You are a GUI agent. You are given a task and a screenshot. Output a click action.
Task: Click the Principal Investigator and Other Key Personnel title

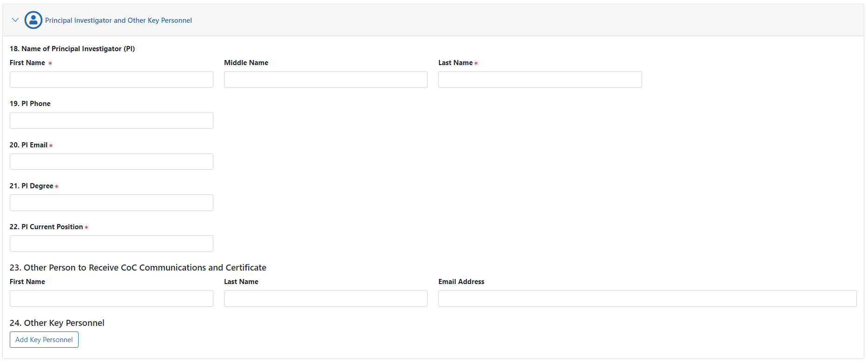pos(118,20)
